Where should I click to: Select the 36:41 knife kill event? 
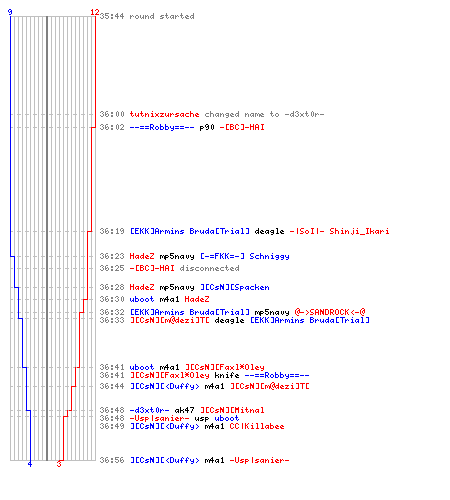click(x=204, y=375)
